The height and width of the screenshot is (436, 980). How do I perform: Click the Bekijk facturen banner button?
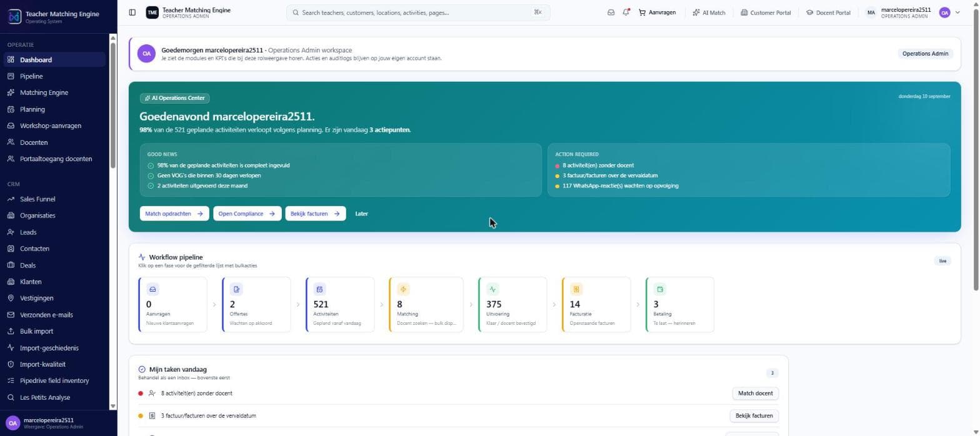[316, 214]
